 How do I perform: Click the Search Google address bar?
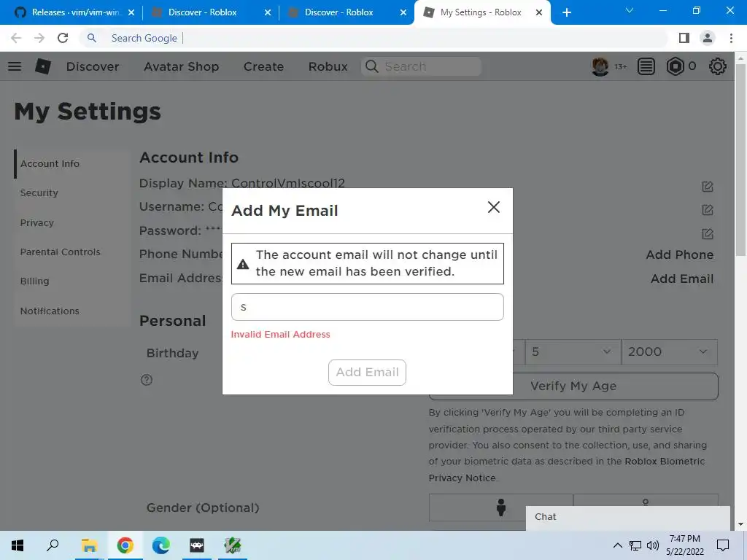[374, 38]
